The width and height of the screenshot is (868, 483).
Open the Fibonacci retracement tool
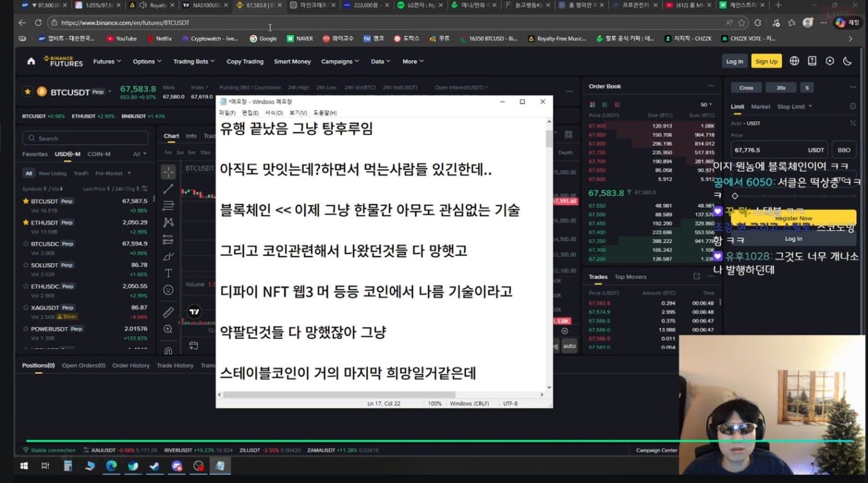pyautogui.click(x=168, y=206)
